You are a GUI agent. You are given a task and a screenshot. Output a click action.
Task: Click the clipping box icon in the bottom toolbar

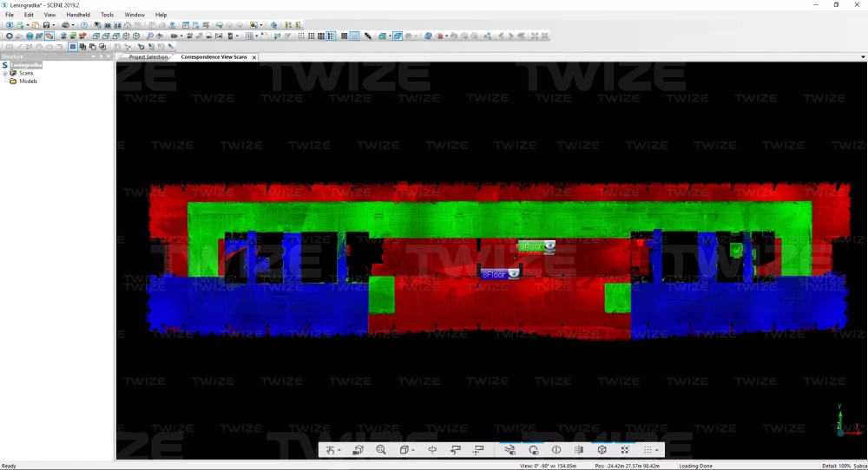tap(404, 450)
